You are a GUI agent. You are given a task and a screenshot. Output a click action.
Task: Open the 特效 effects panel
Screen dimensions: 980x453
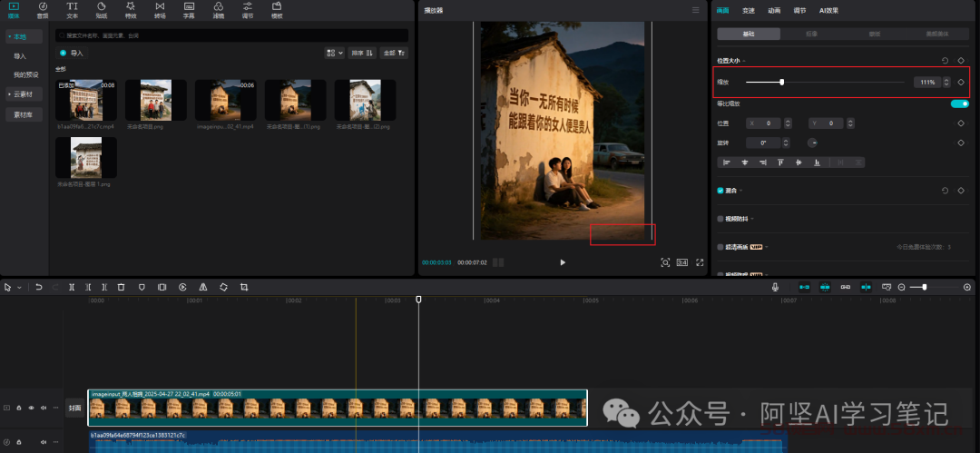point(129,9)
